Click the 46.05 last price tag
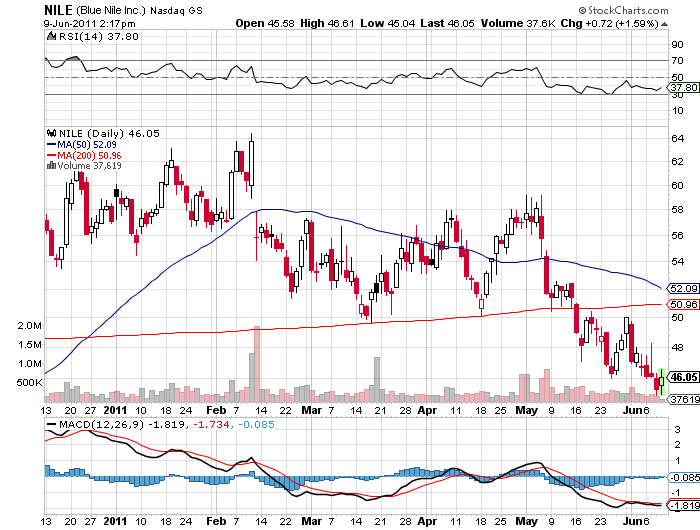 tap(683, 377)
